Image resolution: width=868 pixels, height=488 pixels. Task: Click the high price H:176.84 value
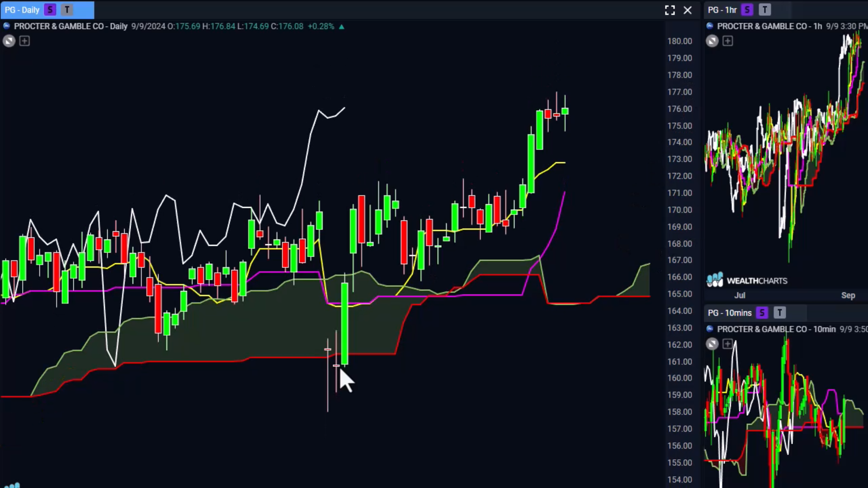pyautogui.click(x=219, y=26)
